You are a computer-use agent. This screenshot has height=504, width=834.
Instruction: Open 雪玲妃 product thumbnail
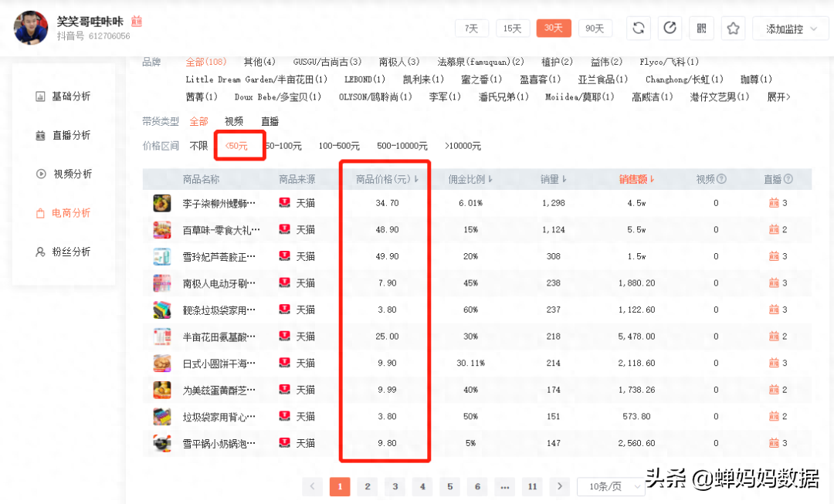point(162,256)
